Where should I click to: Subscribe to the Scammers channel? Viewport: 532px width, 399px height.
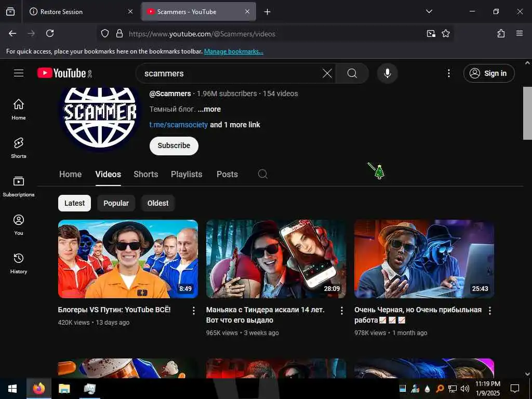pyautogui.click(x=174, y=145)
